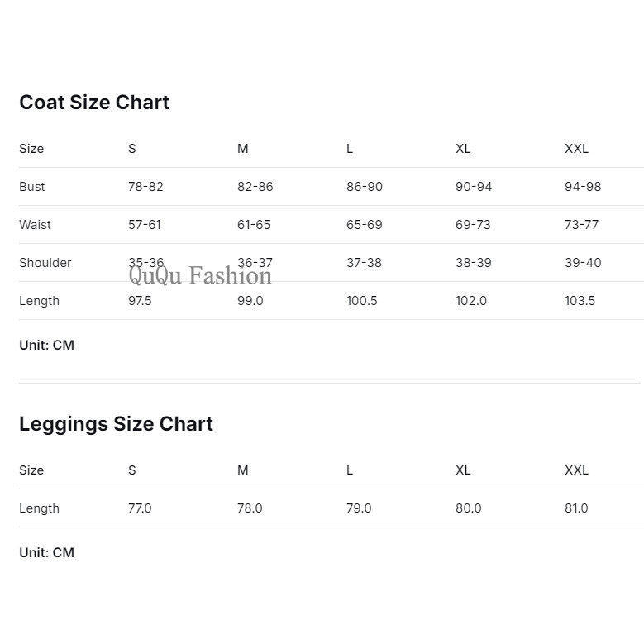Click coat bust value 94-98

(582, 187)
